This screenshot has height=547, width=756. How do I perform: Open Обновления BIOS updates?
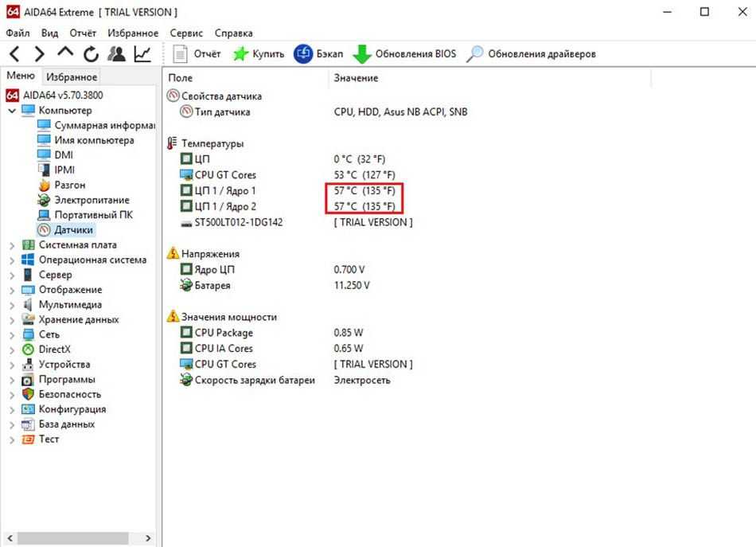(x=404, y=53)
